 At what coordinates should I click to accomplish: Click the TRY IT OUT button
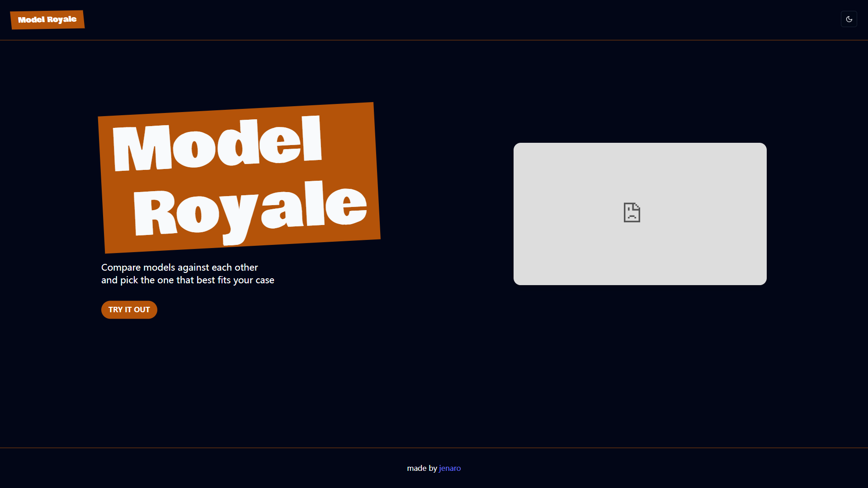point(129,310)
